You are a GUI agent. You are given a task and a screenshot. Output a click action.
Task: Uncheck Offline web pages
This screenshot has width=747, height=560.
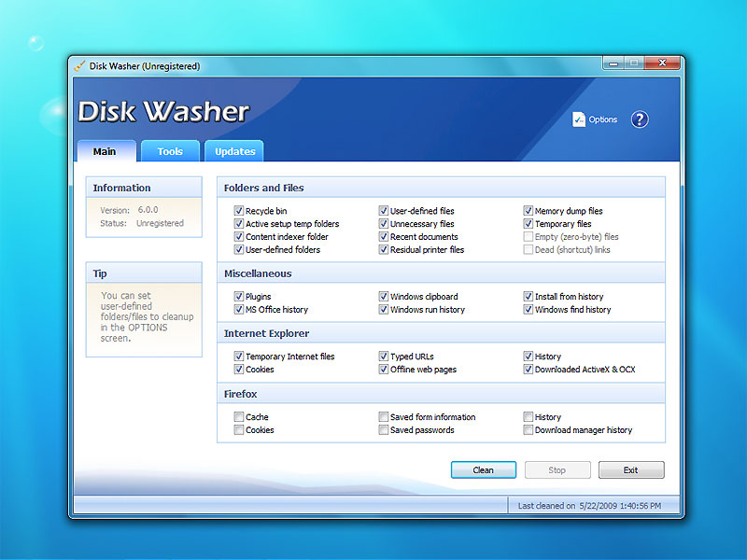click(x=384, y=369)
